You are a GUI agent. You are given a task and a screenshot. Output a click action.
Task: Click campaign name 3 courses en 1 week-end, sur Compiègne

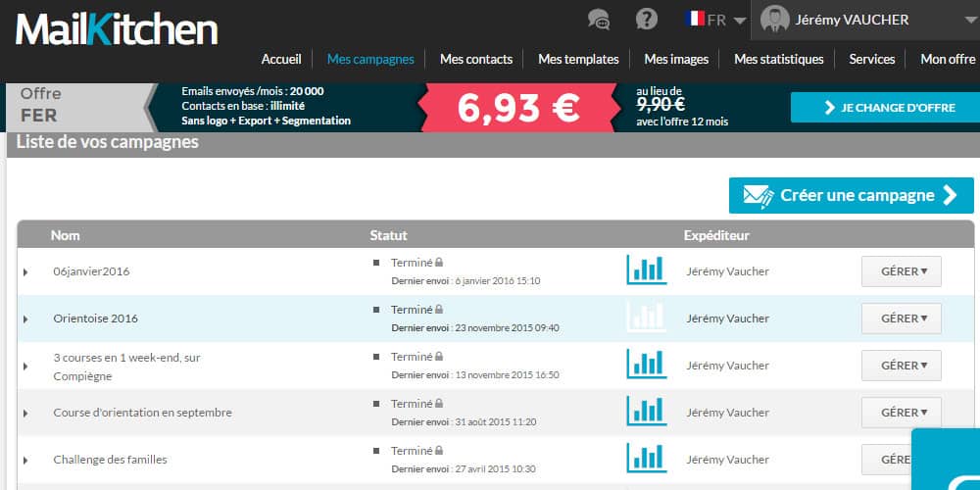tap(126, 367)
